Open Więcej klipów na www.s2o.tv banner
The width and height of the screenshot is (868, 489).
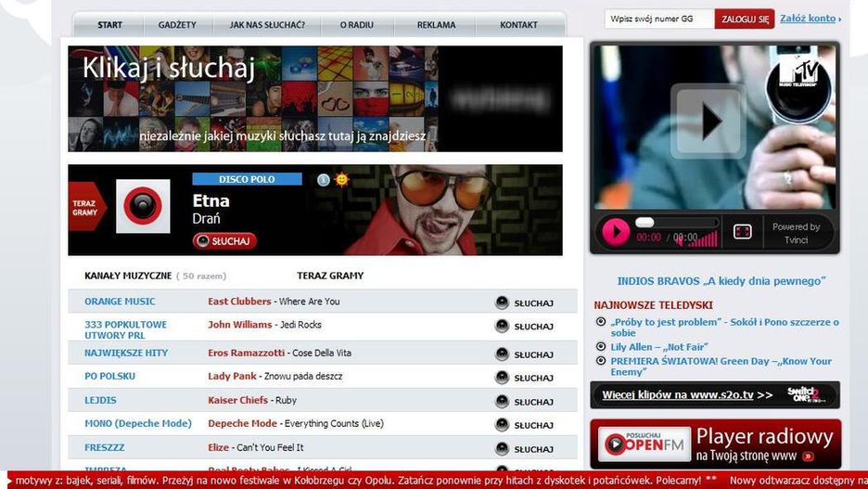715,395
